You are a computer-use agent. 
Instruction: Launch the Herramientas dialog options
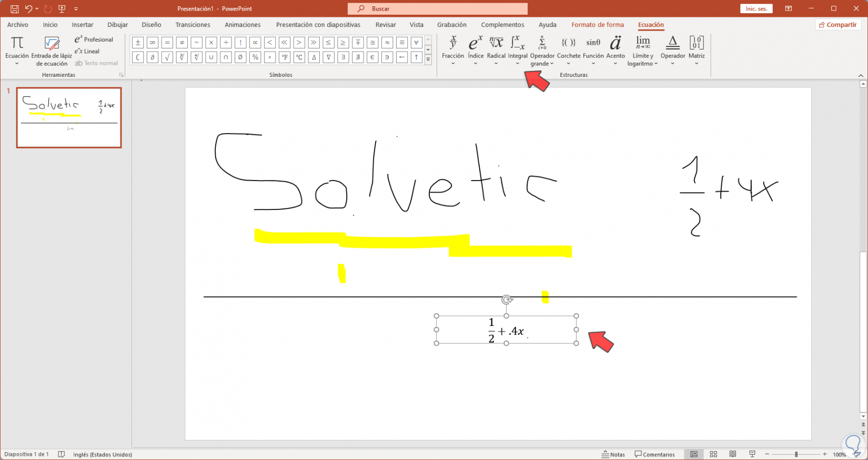pyautogui.click(x=121, y=75)
